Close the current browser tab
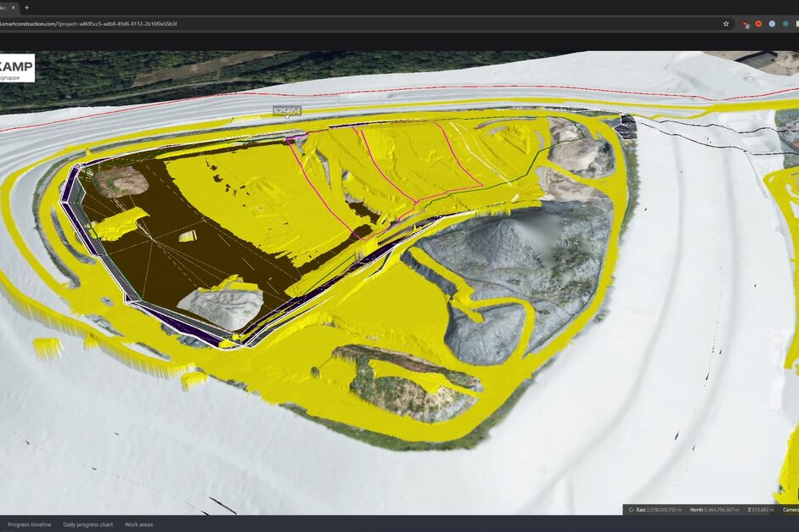The width and height of the screenshot is (799, 532). (14, 8)
